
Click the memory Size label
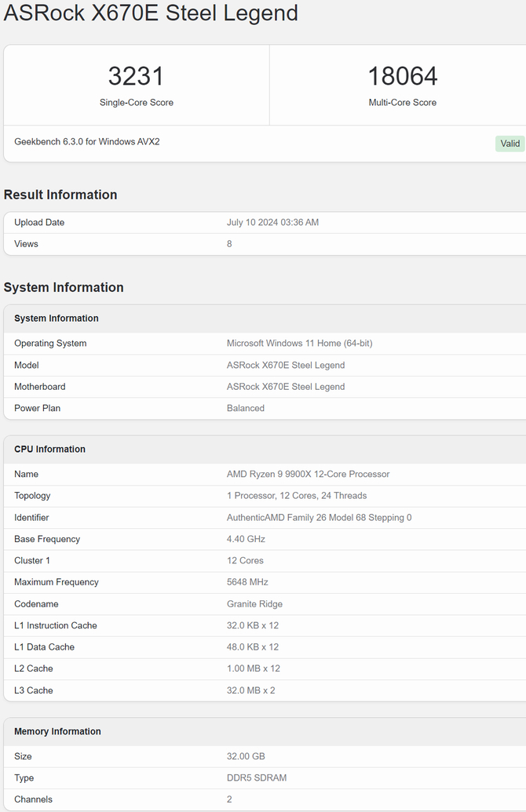click(x=23, y=756)
